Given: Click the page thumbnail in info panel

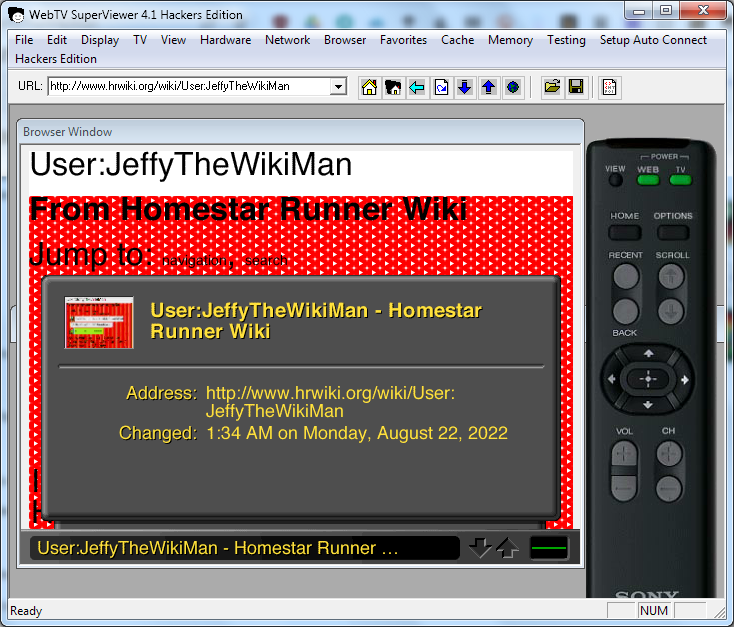Looking at the screenshot, I should point(99,322).
